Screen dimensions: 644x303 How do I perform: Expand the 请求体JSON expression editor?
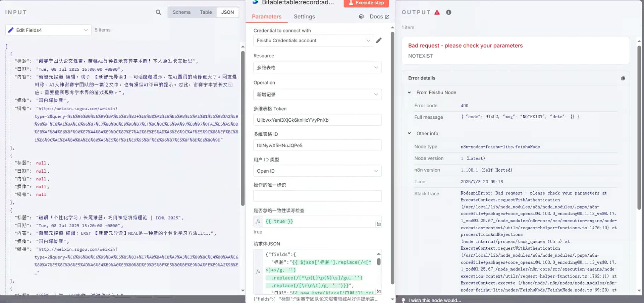(x=379, y=291)
